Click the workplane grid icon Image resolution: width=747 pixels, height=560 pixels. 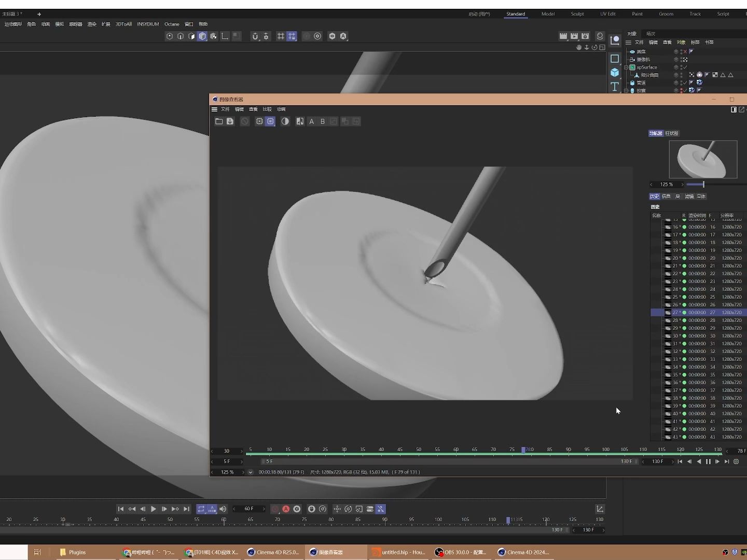[281, 36]
